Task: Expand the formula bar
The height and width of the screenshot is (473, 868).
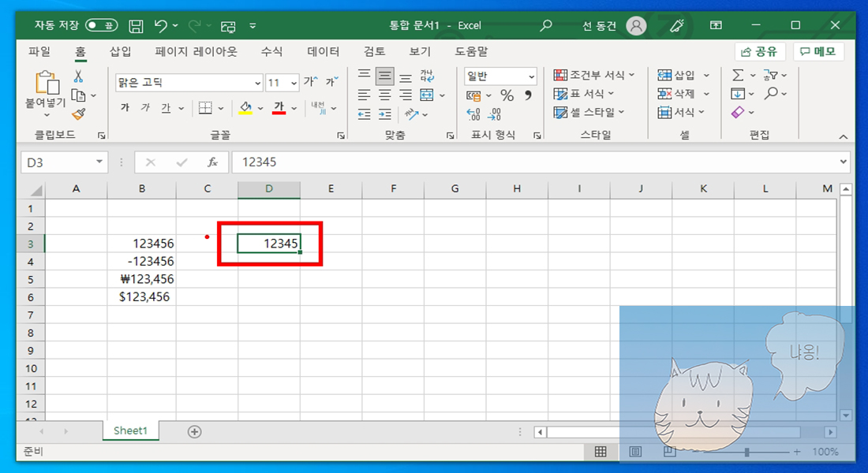Action: 843,162
